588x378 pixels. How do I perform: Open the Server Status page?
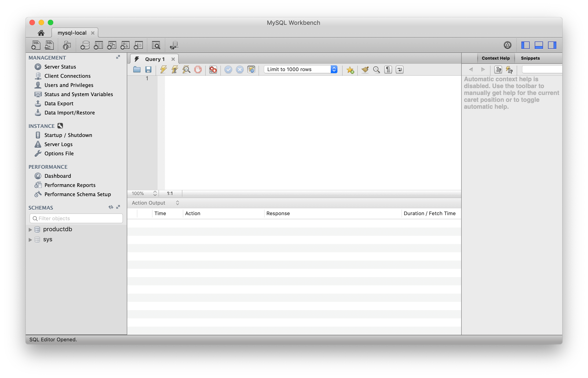coord(60,67)
